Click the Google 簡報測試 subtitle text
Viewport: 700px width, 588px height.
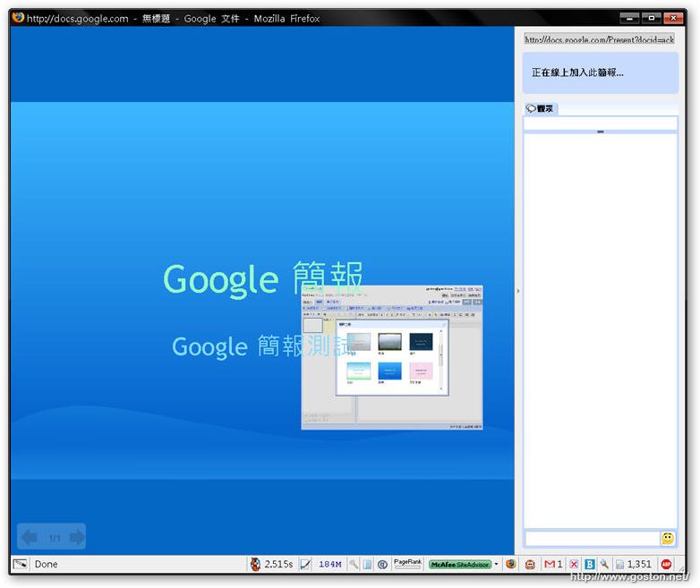[263, 347]
